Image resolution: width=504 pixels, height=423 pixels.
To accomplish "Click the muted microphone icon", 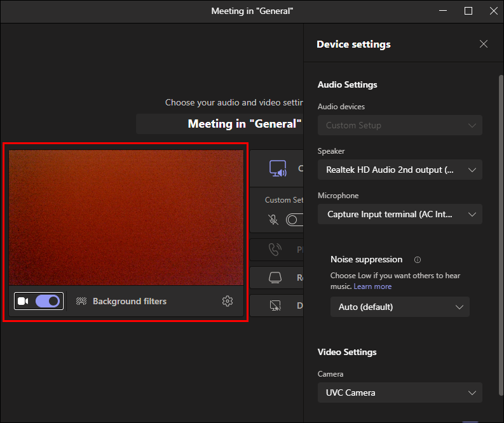I will [273, 220].
